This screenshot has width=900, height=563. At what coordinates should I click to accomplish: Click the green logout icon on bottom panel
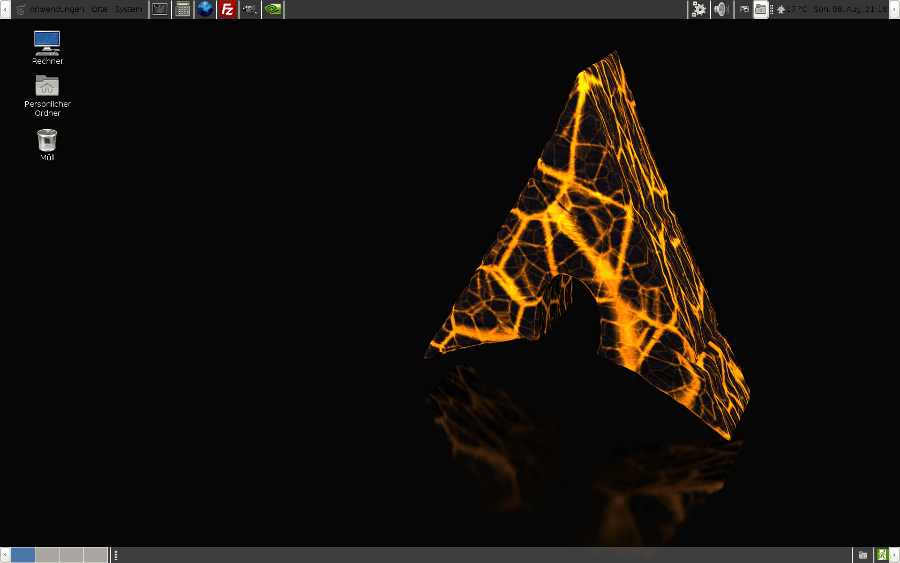pos(881,554)
